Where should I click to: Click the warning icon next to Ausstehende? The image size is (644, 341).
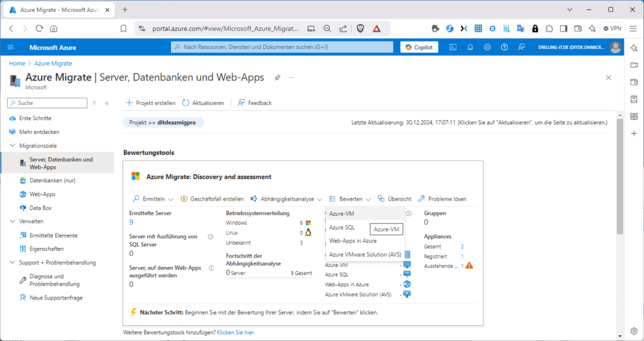pyautogui.click(x=469, y=266)
